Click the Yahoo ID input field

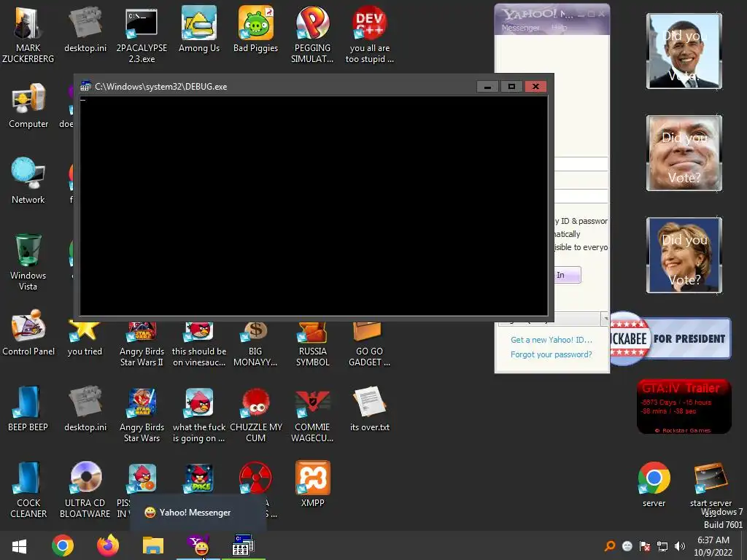pyautogui.click(x=581, y=164)
